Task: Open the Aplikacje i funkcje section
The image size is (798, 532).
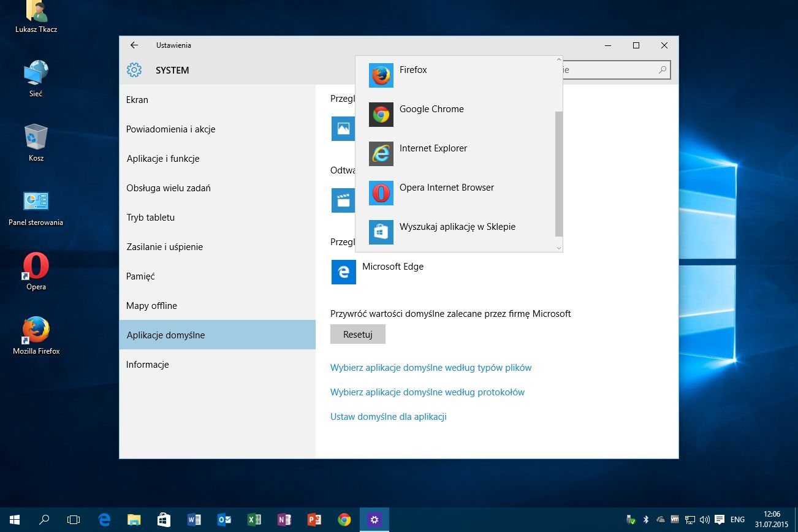Action: (x=163, y=159)
